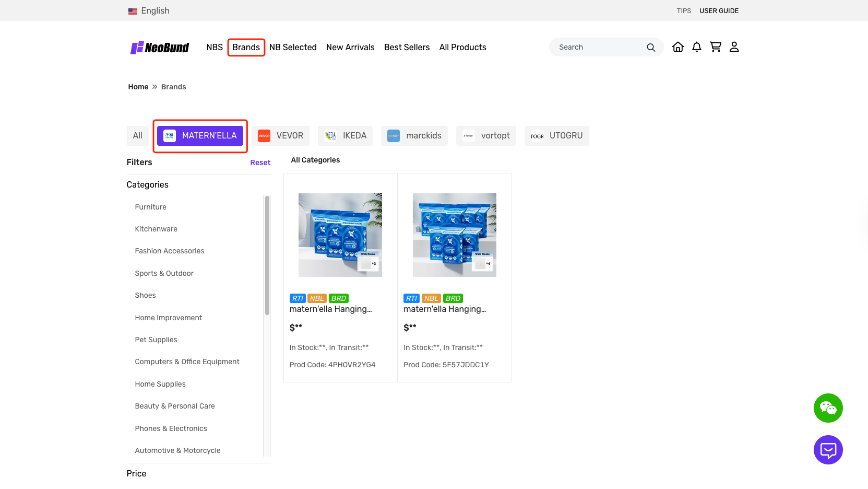Open WeChat contact floating button
Viewport: 868px width, 489px height.
pos(828,408)
